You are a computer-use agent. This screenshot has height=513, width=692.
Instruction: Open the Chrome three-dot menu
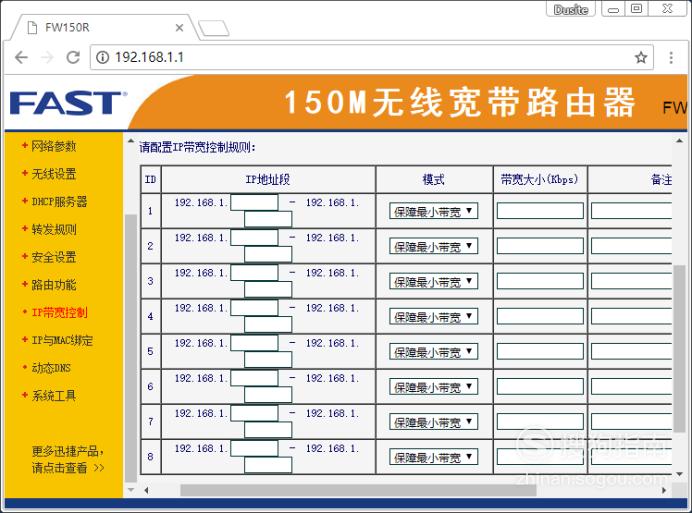click(x=671, y=57)
